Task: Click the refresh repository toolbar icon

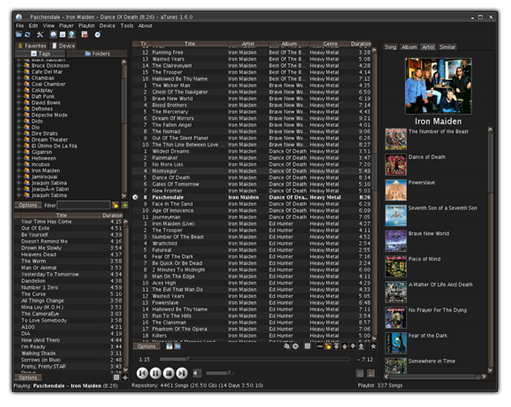Action: point(28,35)
